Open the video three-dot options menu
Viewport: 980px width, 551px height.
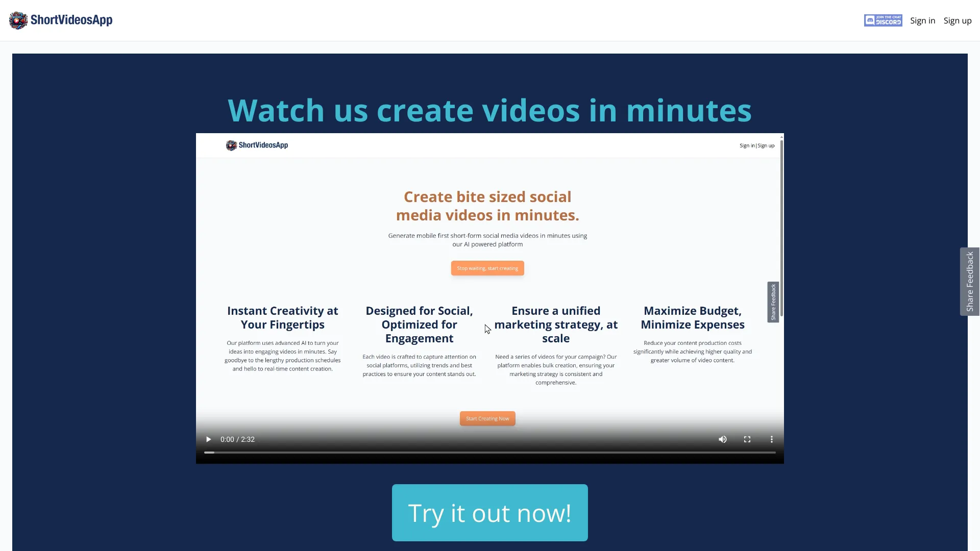(x=771, y=439)
